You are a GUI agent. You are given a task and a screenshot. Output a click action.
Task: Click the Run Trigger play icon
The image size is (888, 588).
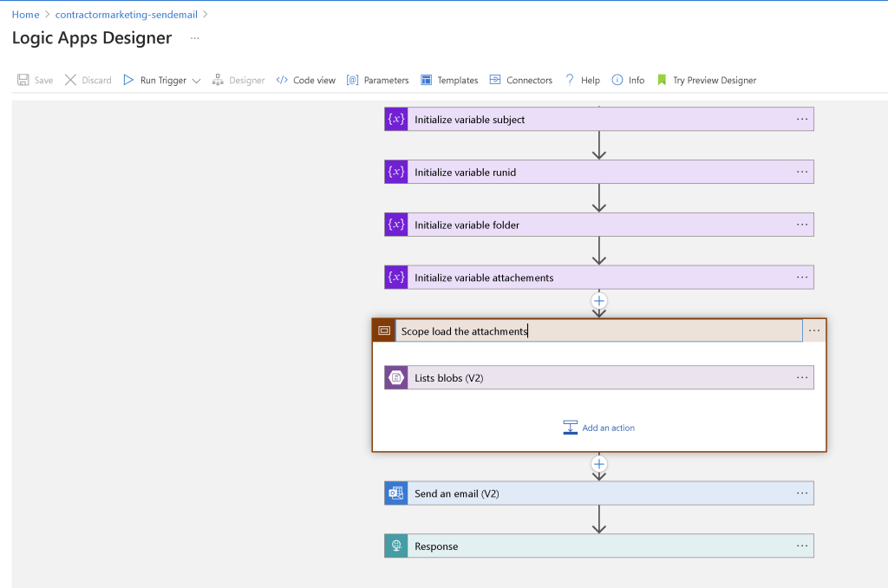[x=128, y=80]
